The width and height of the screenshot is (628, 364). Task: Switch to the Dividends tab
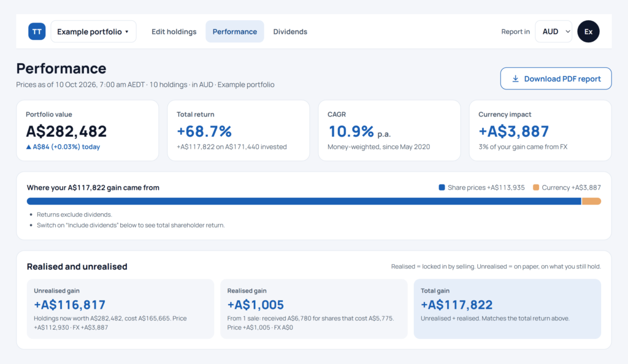tap(290, 32)
